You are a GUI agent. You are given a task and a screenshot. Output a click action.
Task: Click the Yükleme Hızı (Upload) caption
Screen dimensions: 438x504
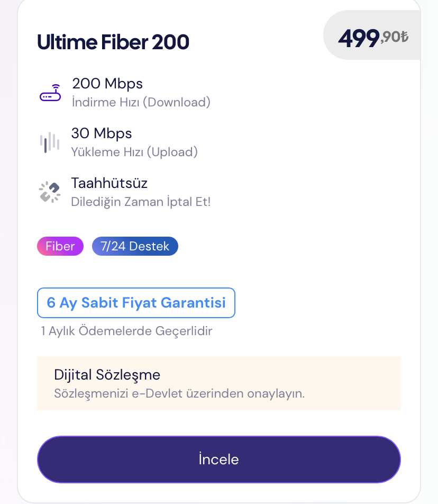[134, 152]
